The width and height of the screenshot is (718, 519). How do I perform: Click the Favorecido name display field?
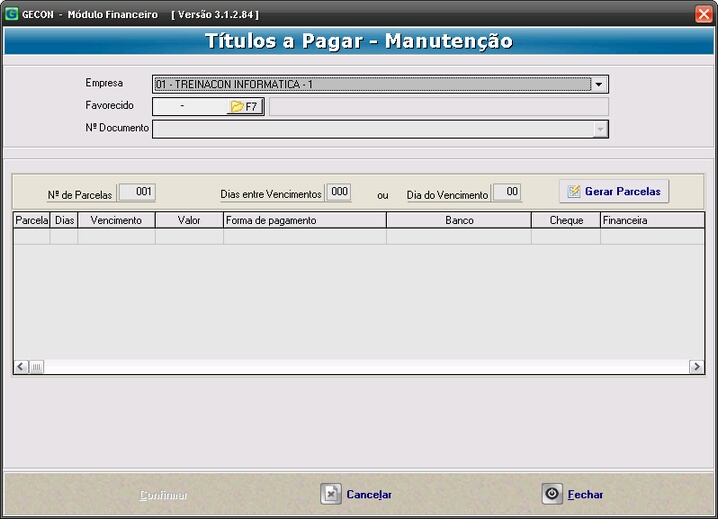tap(439, 107)
